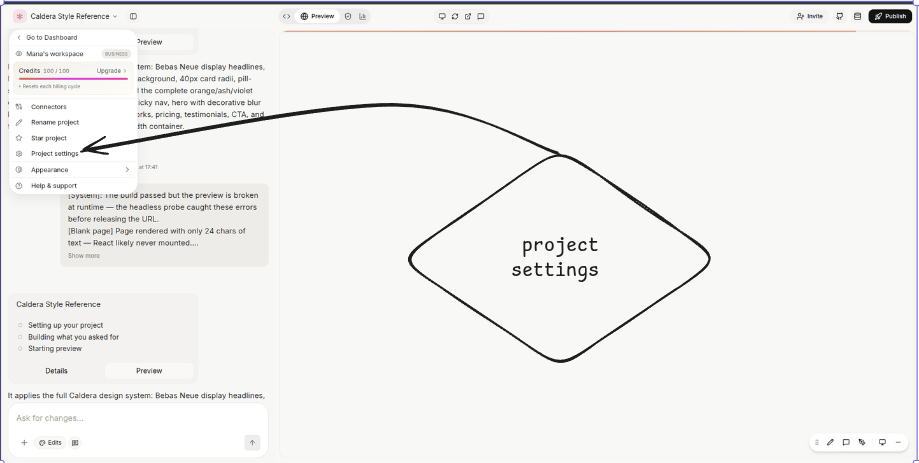This screenshot has height=463, width=919.
Task: Click the credits usage progress bar
Action: pyautogui.click(x=73, y=79)
